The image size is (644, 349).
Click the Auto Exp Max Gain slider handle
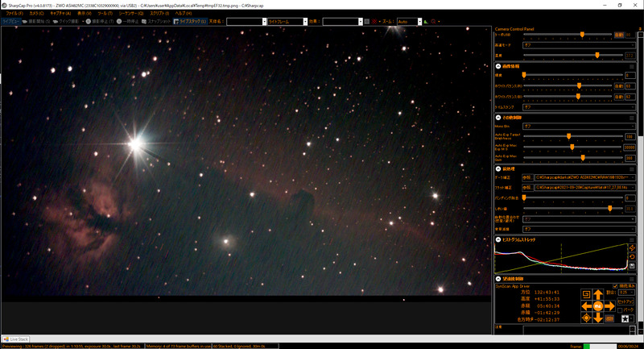click(x=583, y=158)
